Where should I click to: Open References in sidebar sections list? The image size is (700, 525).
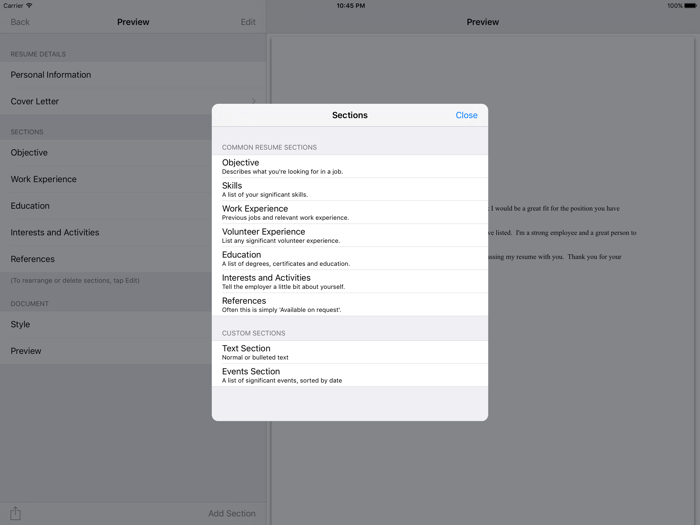[106, 259]
